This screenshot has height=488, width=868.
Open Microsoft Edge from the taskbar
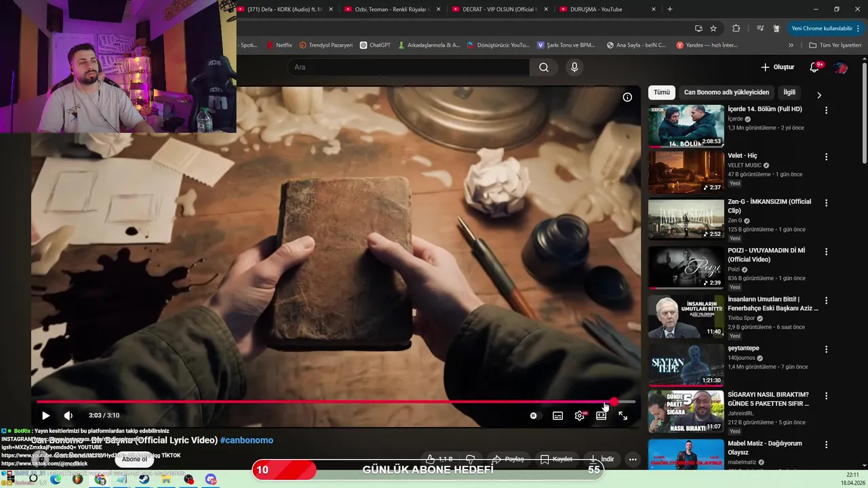click(56, 479)
